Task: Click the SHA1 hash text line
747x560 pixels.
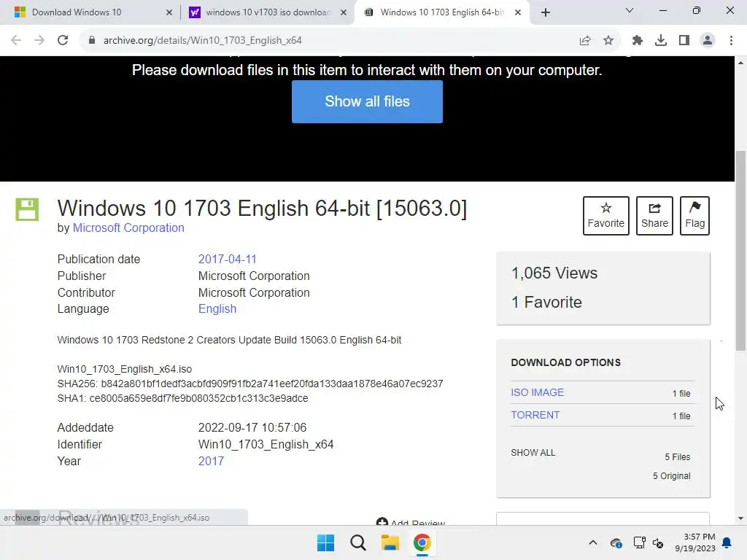Action: 182,398
